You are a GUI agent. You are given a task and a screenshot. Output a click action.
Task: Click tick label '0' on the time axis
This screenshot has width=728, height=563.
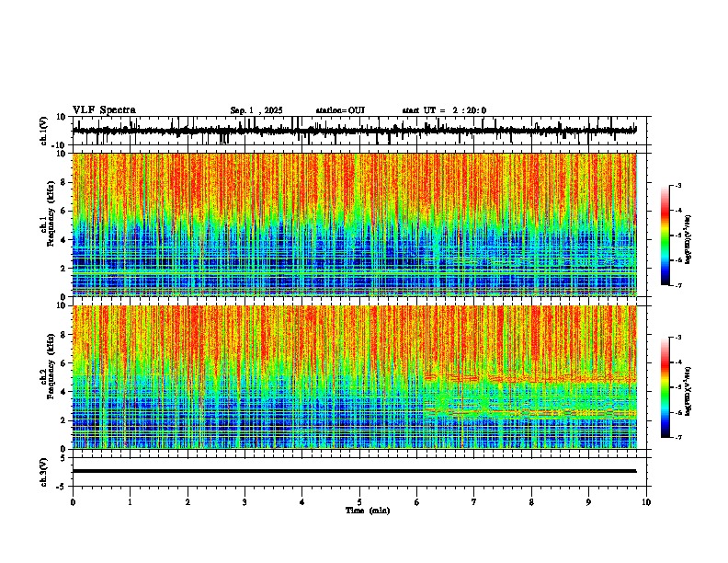click(x=73, y=502)
